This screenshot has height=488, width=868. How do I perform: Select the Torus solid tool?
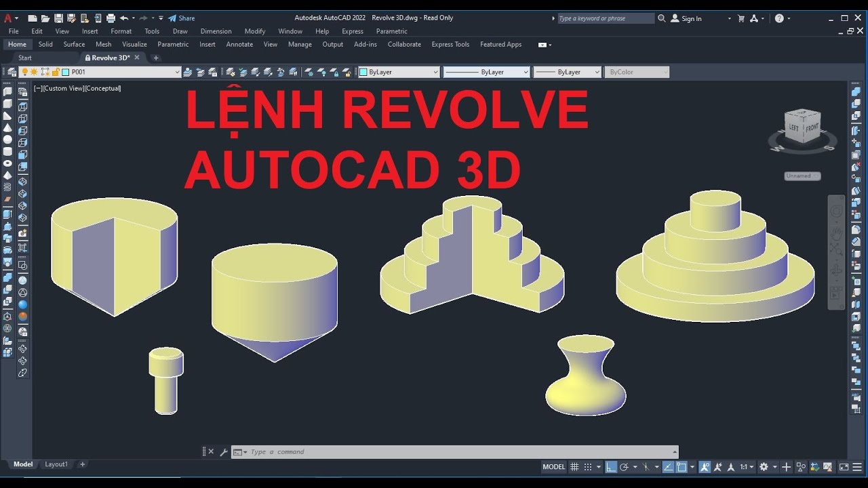click(x=7, y=163)
